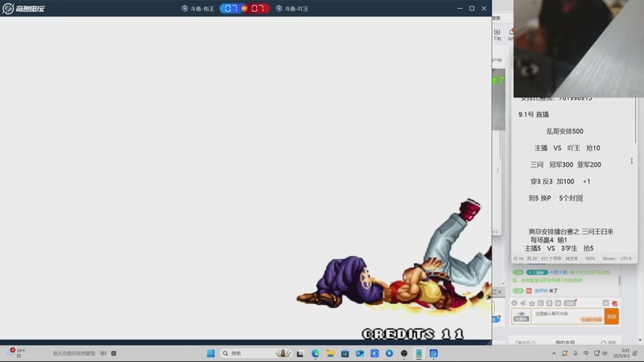This screenshot has height=362, width=644.
Task: Click the down arrow at the side panel's bottom right
Action: [x=640, y=340]
